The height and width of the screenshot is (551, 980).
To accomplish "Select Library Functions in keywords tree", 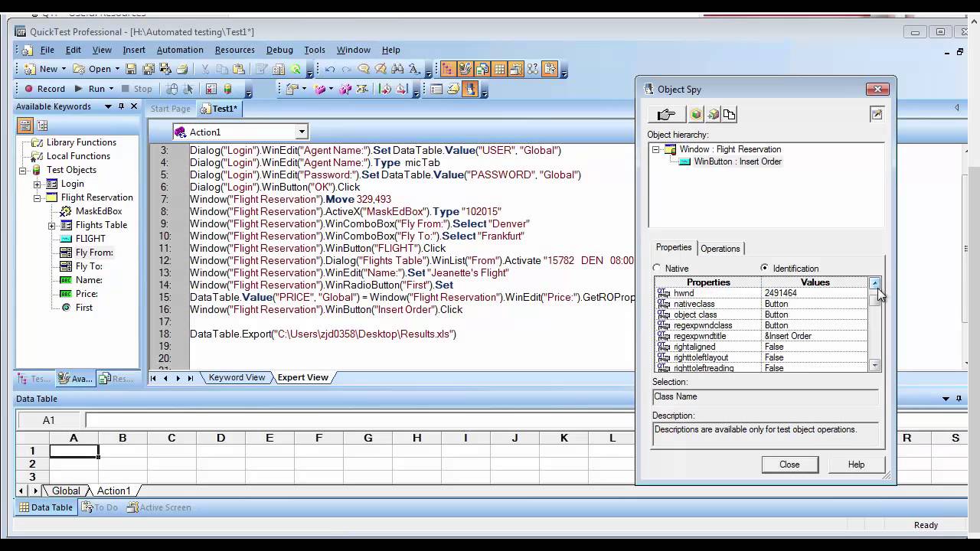I will (81, 142).
